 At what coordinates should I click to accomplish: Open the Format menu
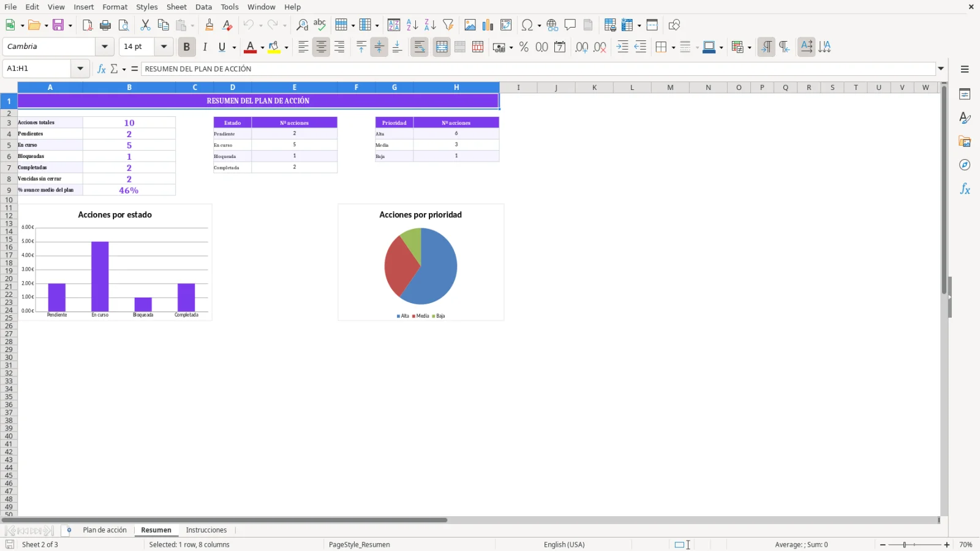coord(115,7)
